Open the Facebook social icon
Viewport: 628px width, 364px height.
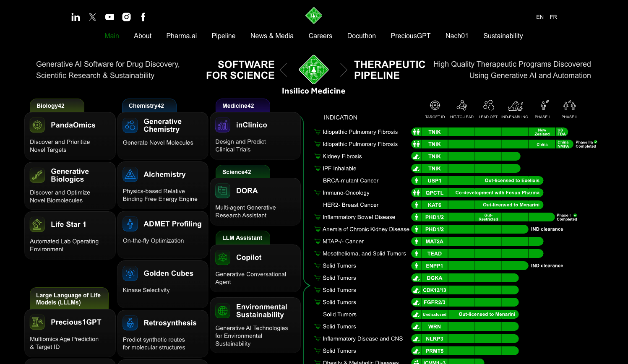[x=143, y=17]
